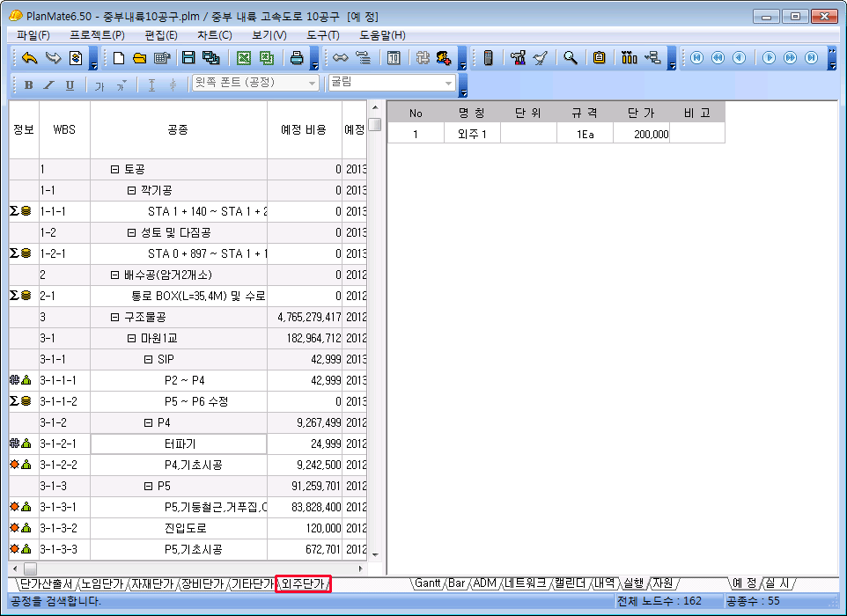The height and width of the screenshot is (616, 847).
Task: Create a new file with New icon
Action: [119, 58]
